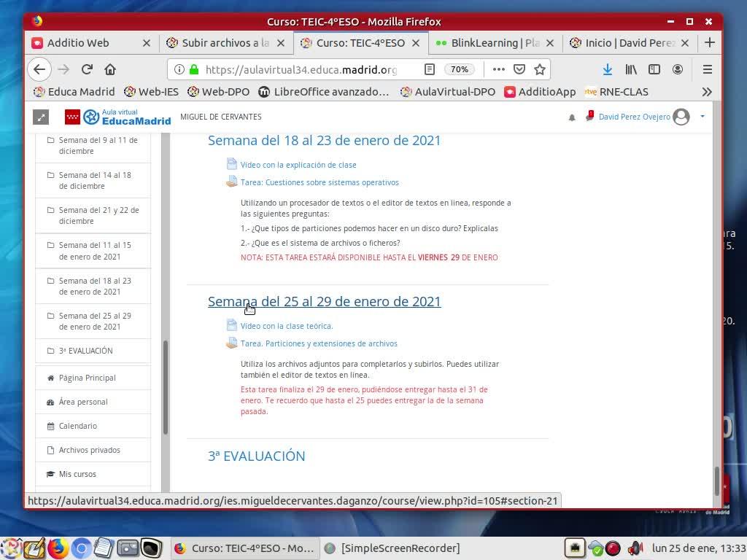Open Tarea. Particiones y extensiones de archivos
The width and height of the screenshot is (747, 560).
tap(319, 344)
